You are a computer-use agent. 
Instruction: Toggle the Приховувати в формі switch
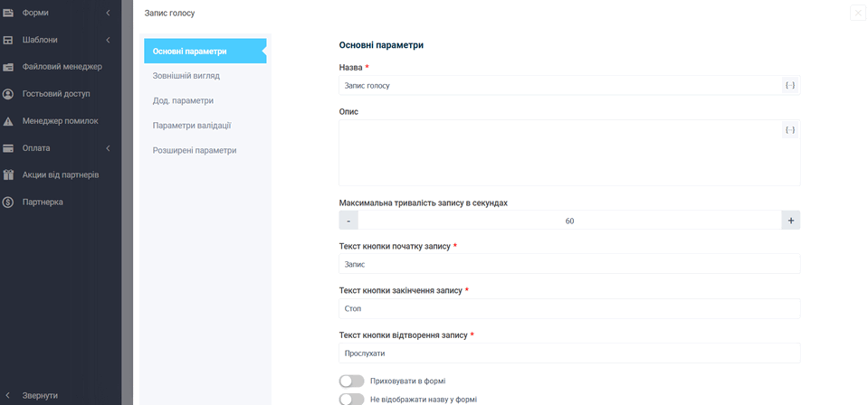click(351, 381)
